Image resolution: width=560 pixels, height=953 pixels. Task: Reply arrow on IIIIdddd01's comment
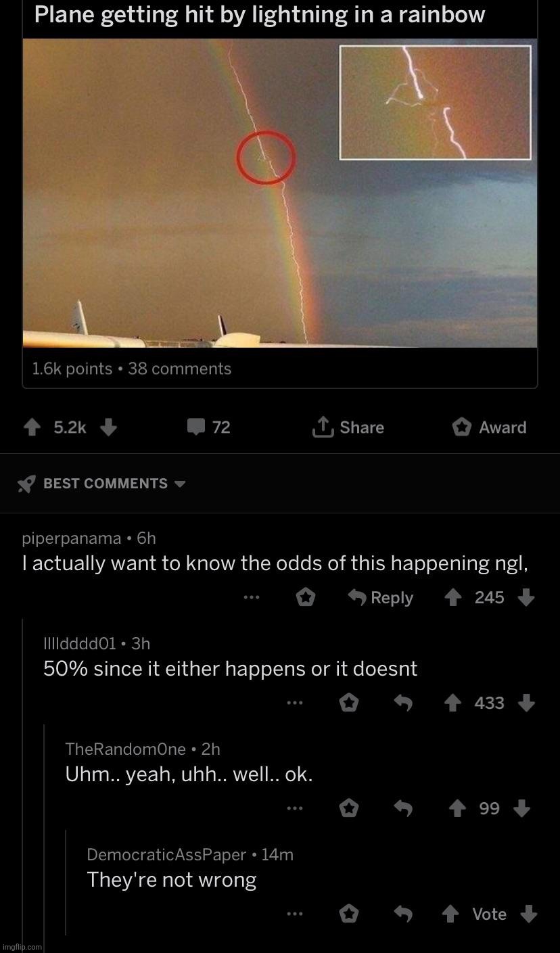pyautogui.click(x=403, y=703)
